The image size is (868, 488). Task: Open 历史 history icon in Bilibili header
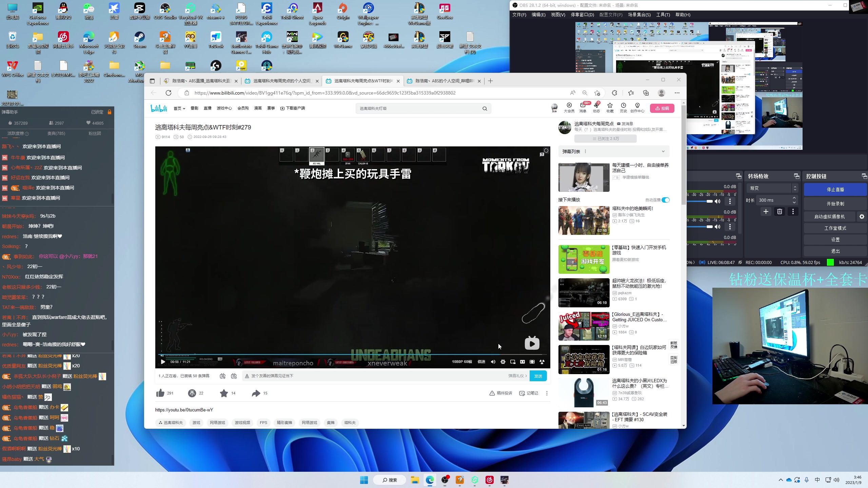623,107
